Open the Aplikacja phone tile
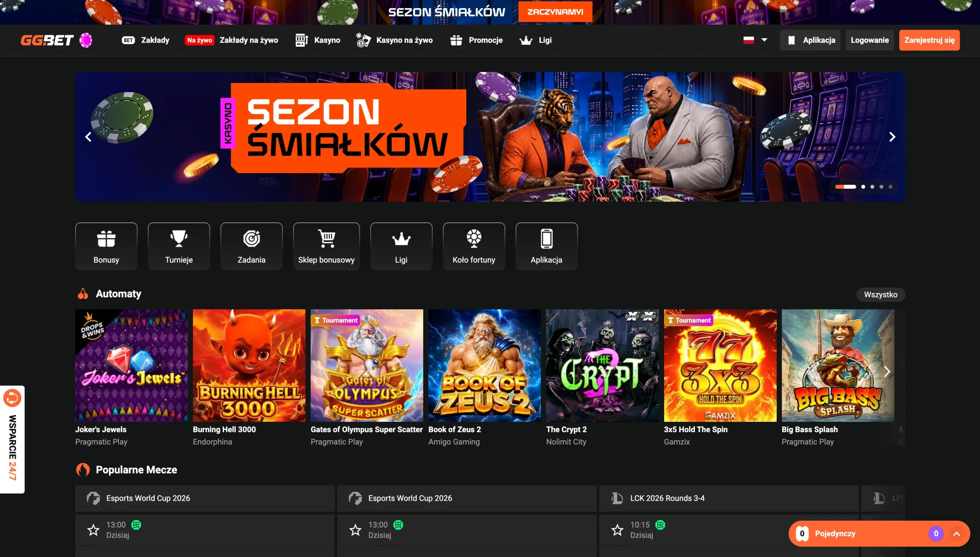The image size is (980, 557). coord(547,246)
